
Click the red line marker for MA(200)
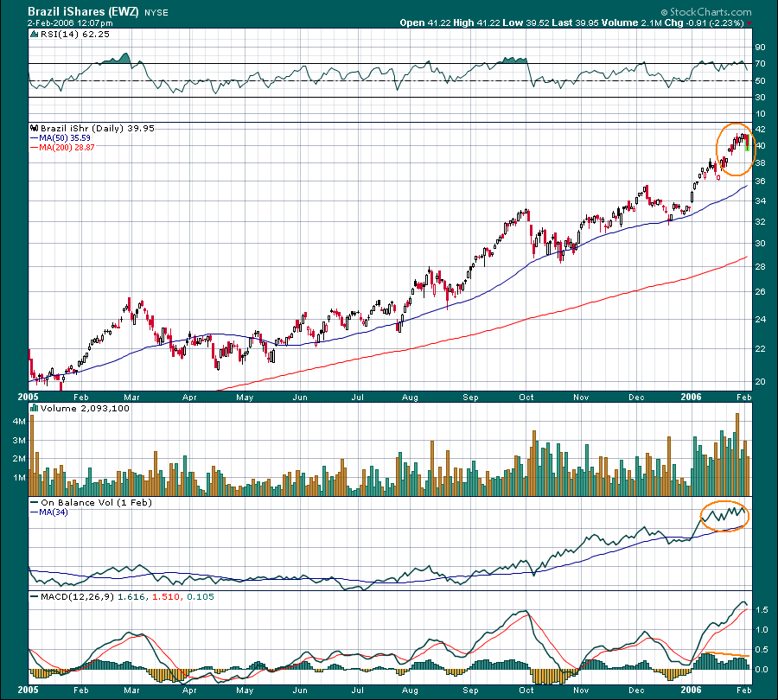[35, 148]
